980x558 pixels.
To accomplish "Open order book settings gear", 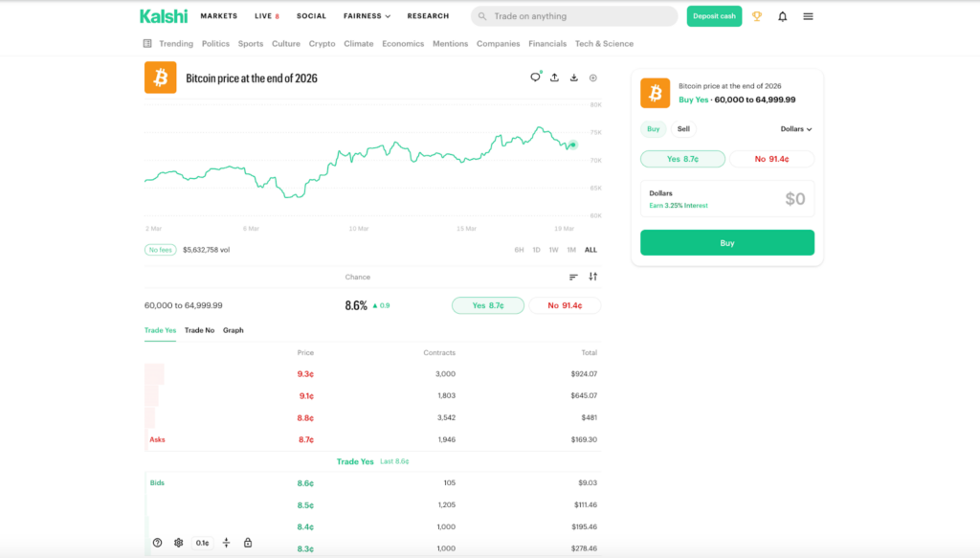I will (x=178, y=543).
